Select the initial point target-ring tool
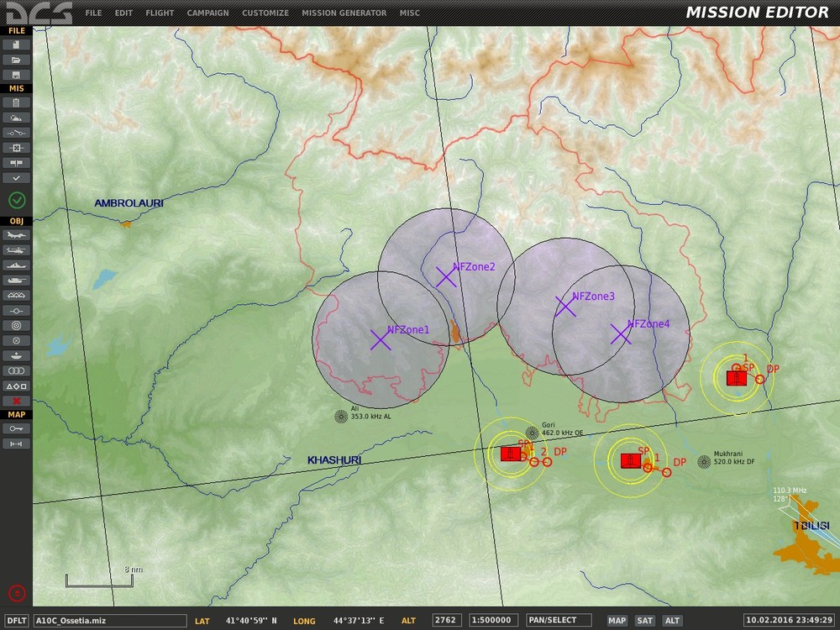This screenshot has width=840, height=630. (x=16, y=326)
